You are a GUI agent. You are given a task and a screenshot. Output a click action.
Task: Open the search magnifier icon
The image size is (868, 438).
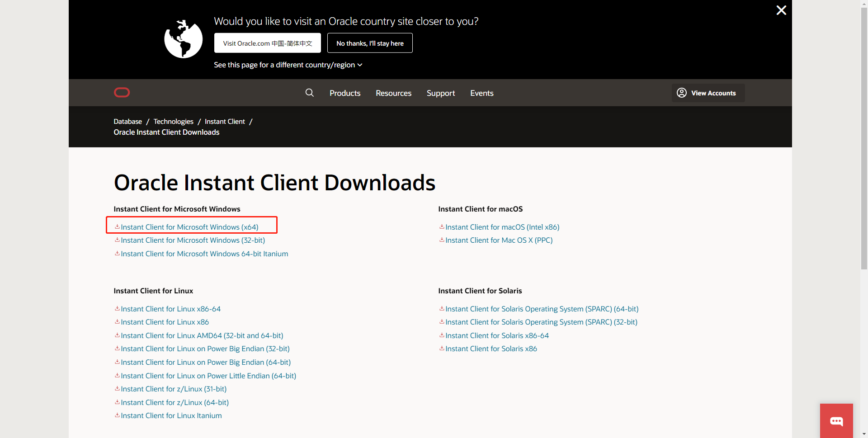click(x=310, y=93)
